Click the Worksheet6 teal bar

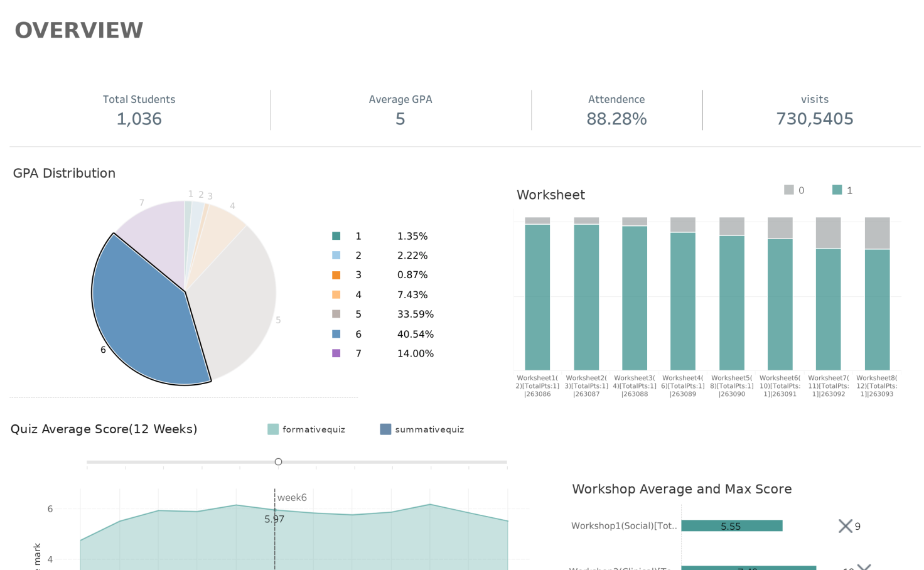click(x=780, y=304)
